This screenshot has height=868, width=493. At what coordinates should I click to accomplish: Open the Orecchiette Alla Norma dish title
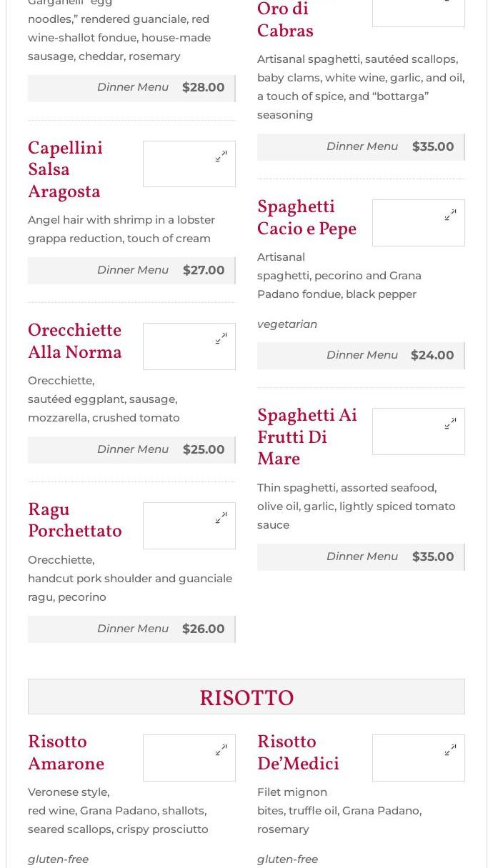pos(75,341)
